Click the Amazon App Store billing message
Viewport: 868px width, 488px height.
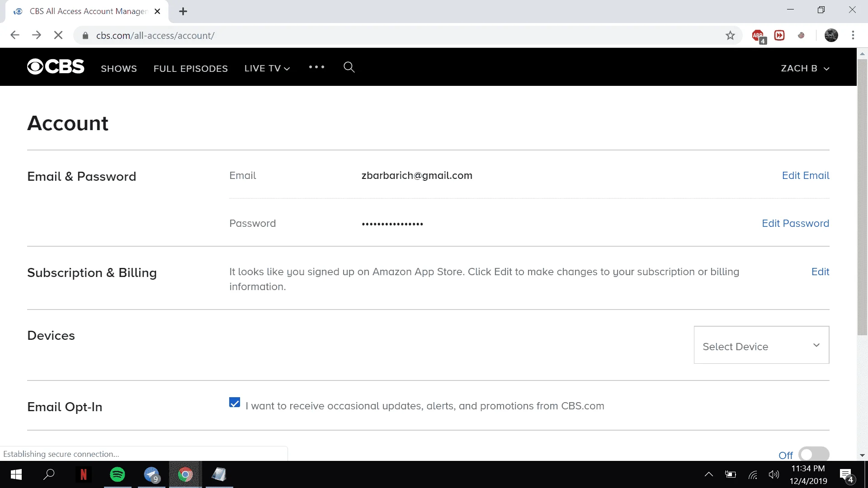pos(484,279)
